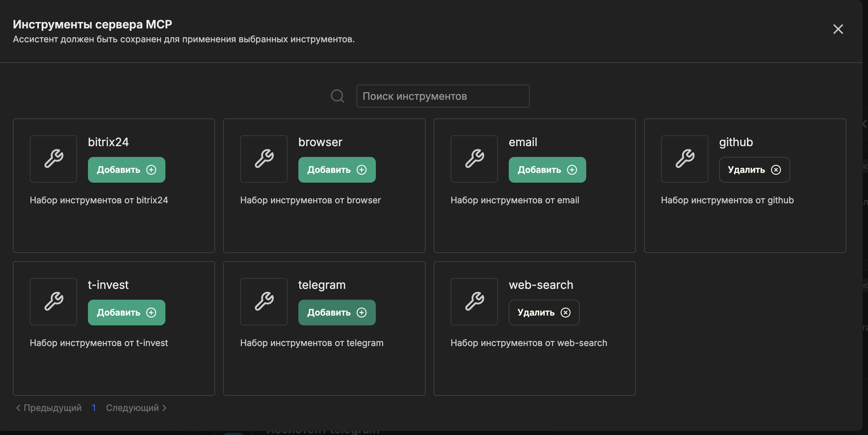Focus the Поиск инструментов search field
Viewport: 868px width, 435px height.
click(x=443, y=96)
